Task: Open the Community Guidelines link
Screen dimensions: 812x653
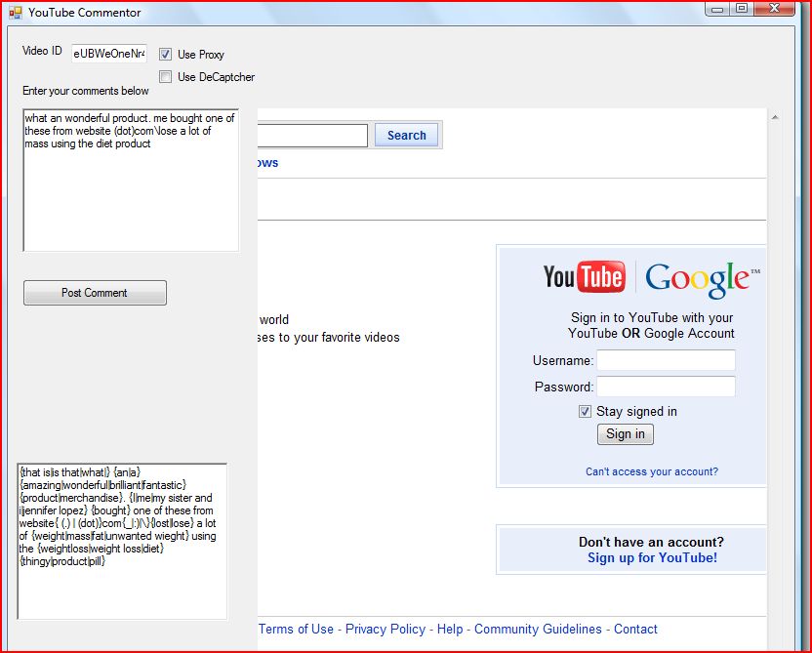Action: 538,629
